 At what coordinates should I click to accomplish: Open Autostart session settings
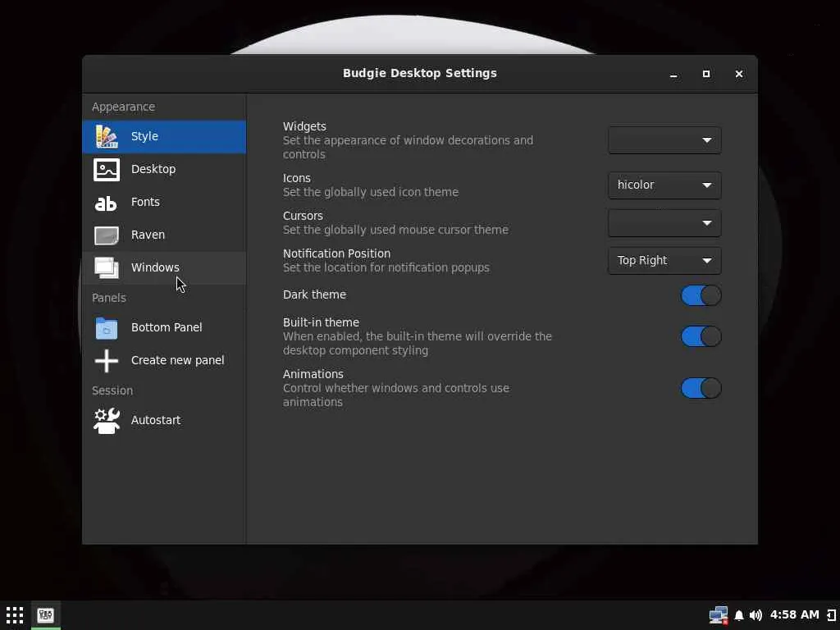(164, 421)
